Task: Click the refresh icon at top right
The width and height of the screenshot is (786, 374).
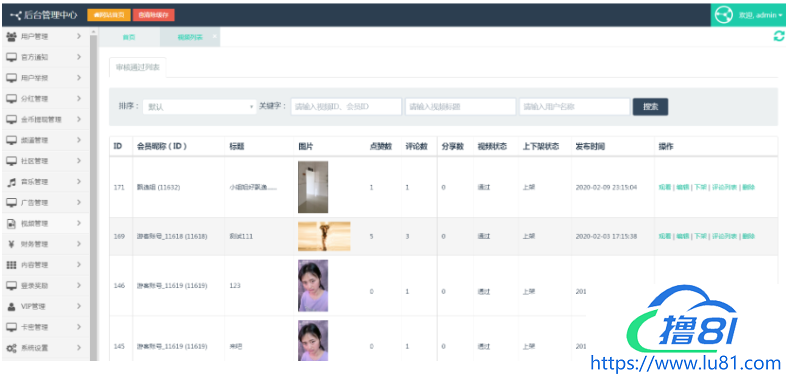Action: [778, 36]
